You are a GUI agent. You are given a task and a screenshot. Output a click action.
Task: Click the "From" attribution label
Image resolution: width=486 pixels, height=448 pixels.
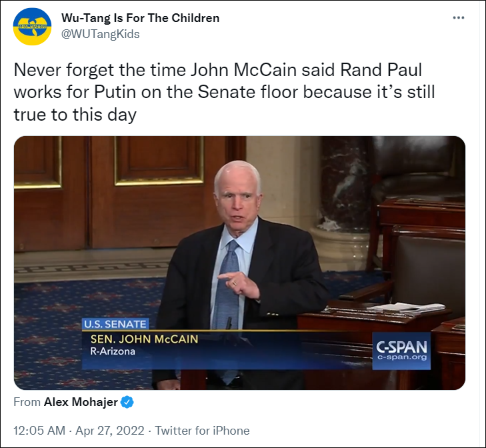(x=27, y=402)
